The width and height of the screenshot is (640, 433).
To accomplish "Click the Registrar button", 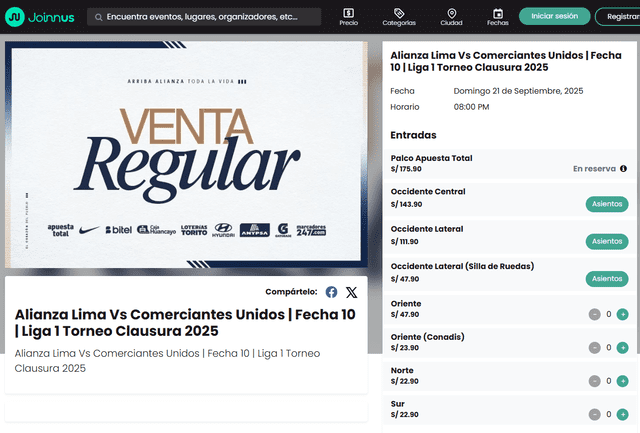I will pos(618,17).
